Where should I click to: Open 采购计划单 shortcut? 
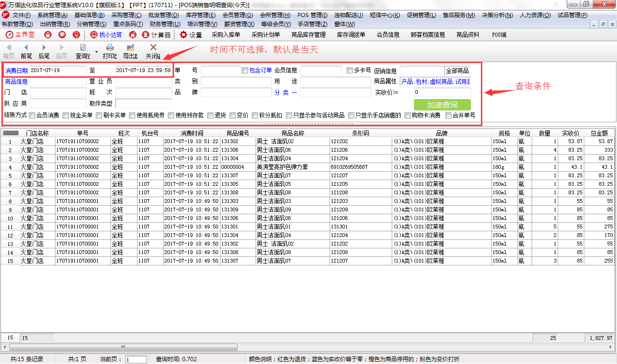(266, 35)
